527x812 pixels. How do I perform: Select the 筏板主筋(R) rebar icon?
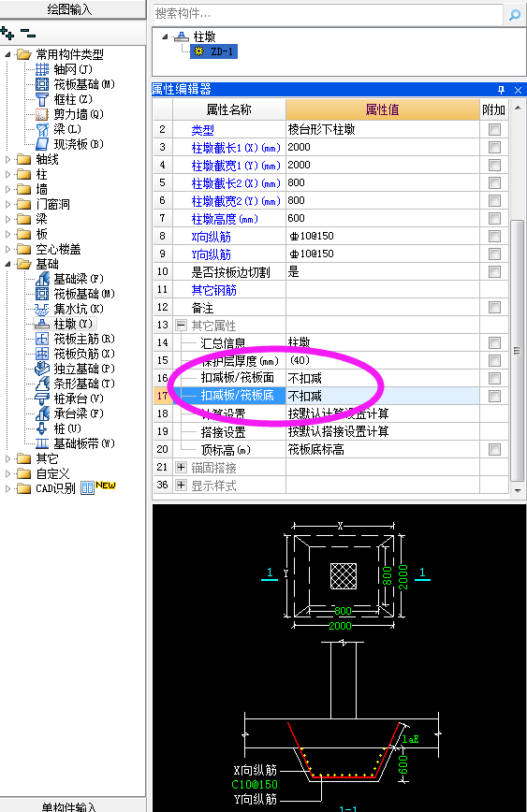pos(41,340)
